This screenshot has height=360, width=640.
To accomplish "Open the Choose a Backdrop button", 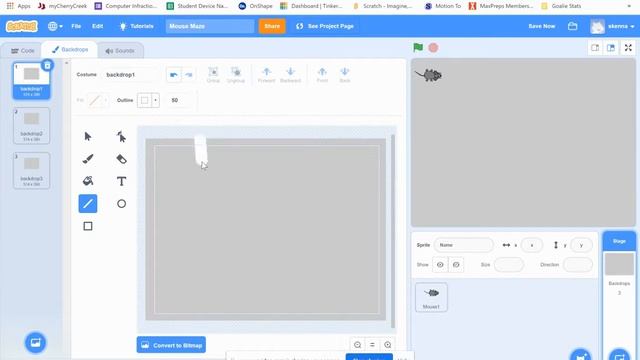I will [x=36, y=342].
